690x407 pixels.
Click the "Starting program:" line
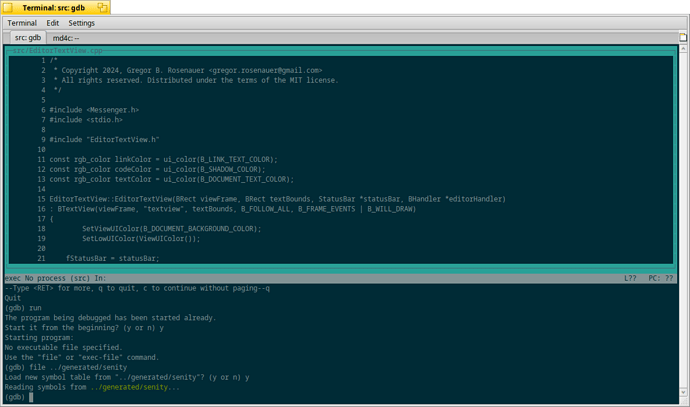(39, 337)
